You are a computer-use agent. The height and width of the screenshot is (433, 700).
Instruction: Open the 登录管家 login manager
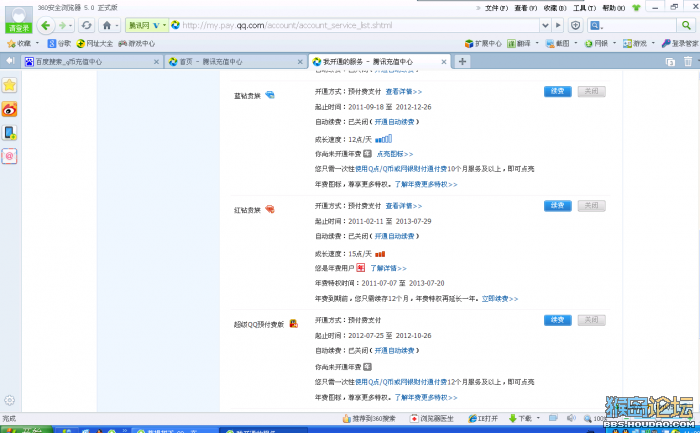click(x=680, y=43)
